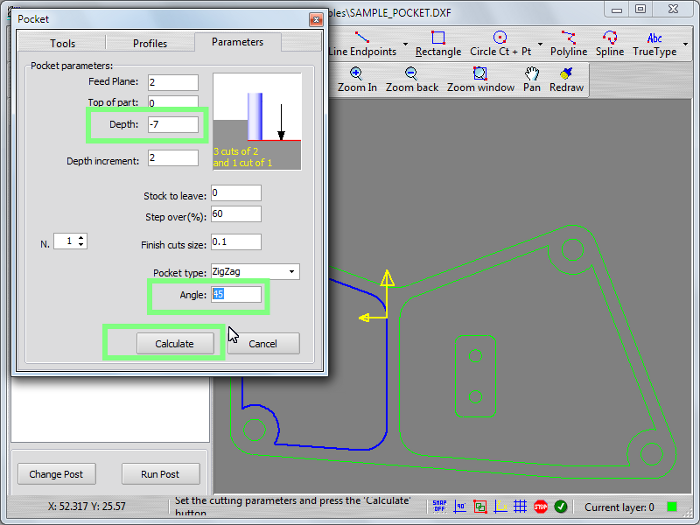The height and width of the screenshot is (525, 700).
Task: Select the Rectangle drawing tool
Action: tap(438, 44)
